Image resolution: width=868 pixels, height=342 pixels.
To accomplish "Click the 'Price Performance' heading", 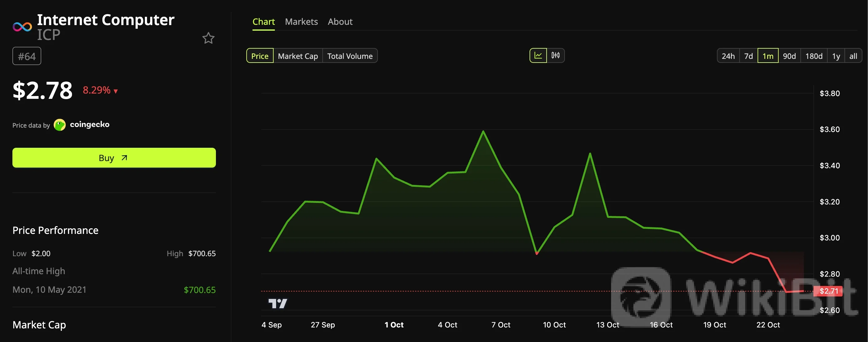I will coord(55,230).
